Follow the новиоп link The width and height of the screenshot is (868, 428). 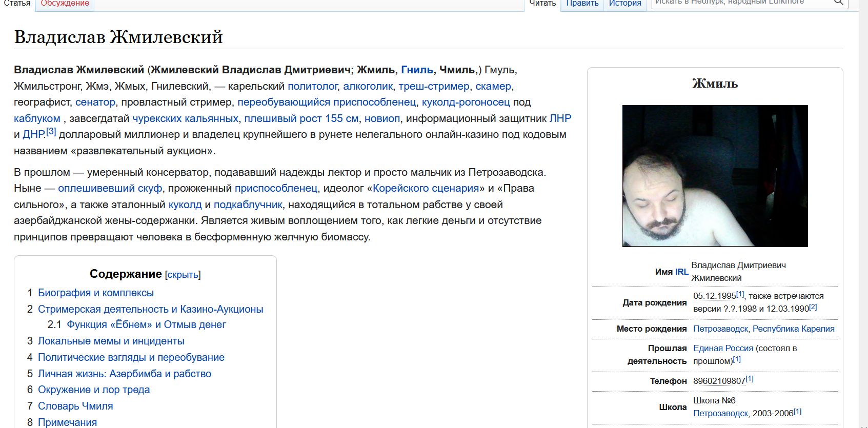click(382, 118)
